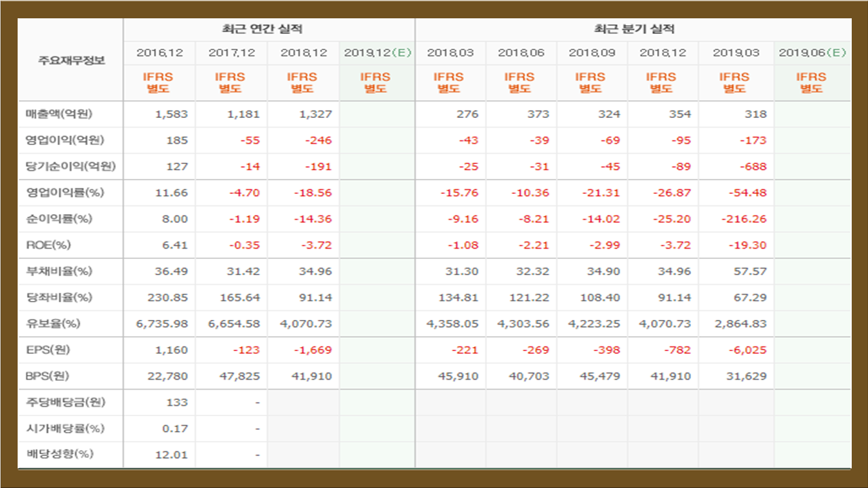Select the 순이익률(%) row label
The image size is (868, 488).
(59, 219)
